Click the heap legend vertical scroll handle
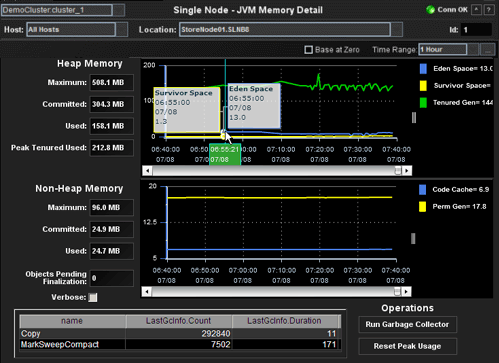499x363 pixels. coord(414,117)
